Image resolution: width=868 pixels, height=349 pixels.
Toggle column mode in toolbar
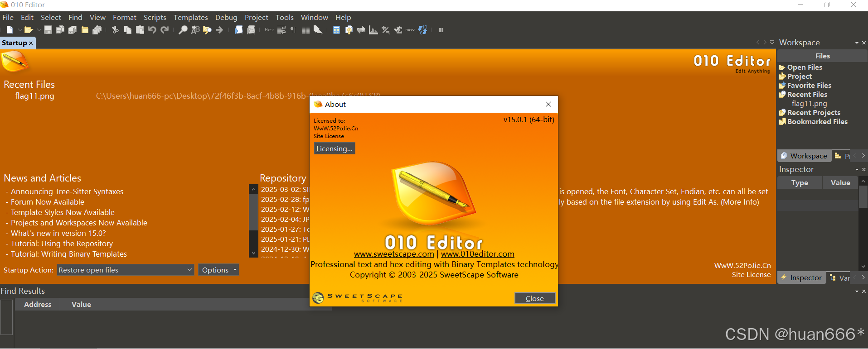(x=306, y=30)
